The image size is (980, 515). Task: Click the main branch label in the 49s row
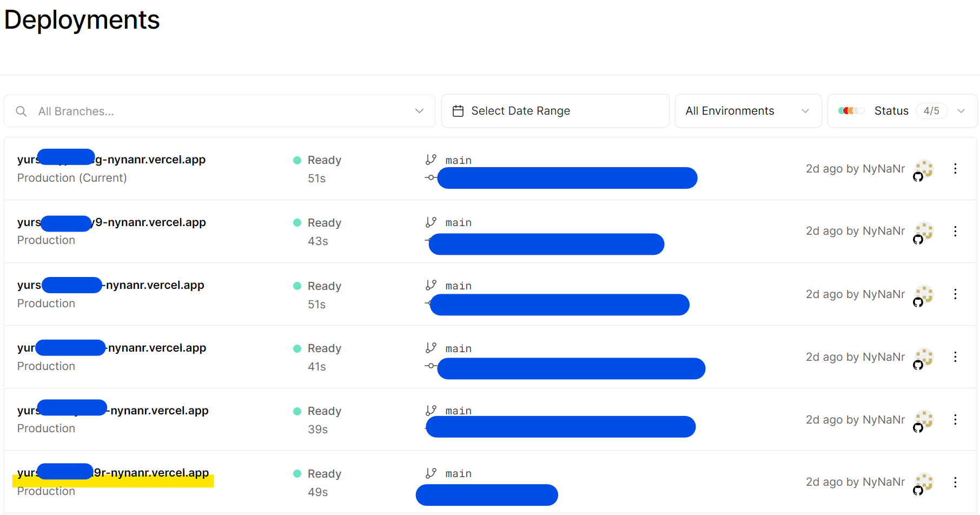459,474
